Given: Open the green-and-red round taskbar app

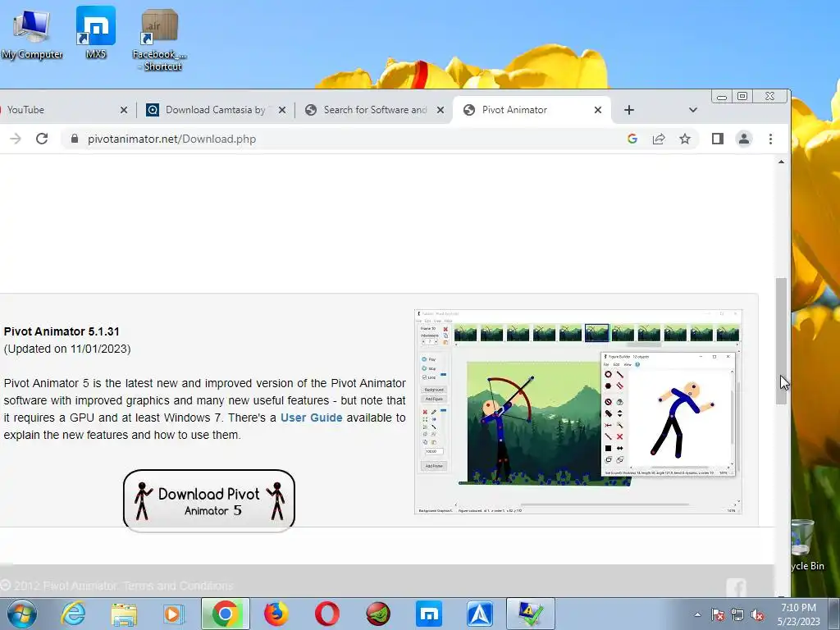Looking at the screenshot, I should 378,614.
